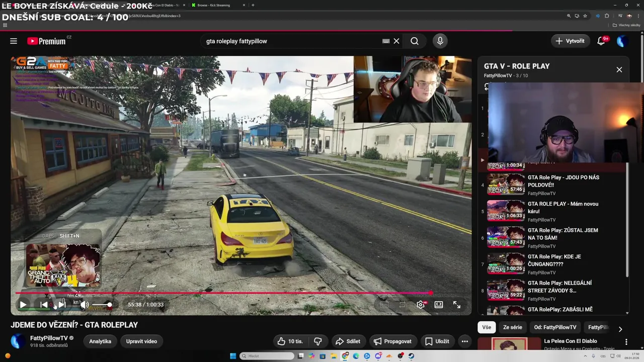
Task: Open Discord from the taskbar
Action: coord(378,356)
